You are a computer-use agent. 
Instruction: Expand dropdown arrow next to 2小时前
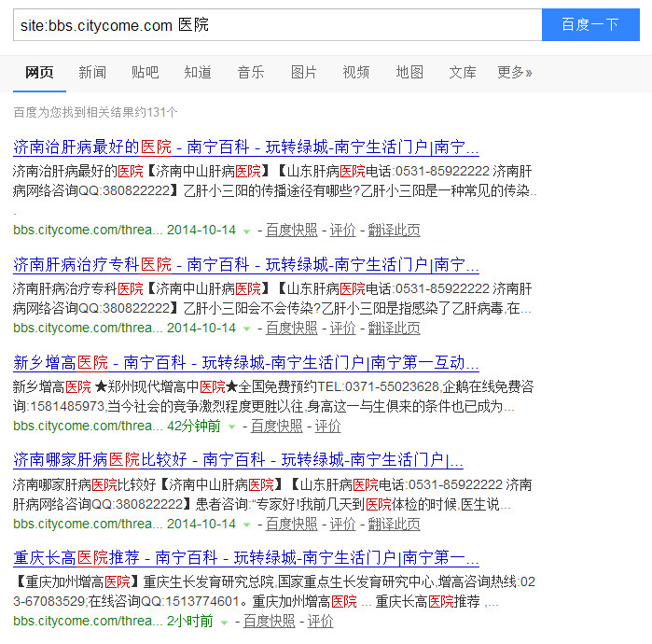(224, 623)
